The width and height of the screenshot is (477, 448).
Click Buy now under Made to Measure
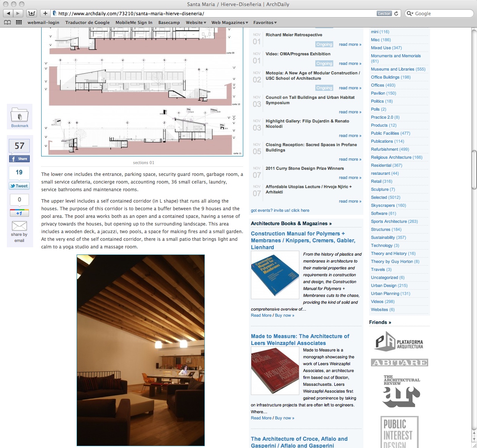[x=284, y=418]
